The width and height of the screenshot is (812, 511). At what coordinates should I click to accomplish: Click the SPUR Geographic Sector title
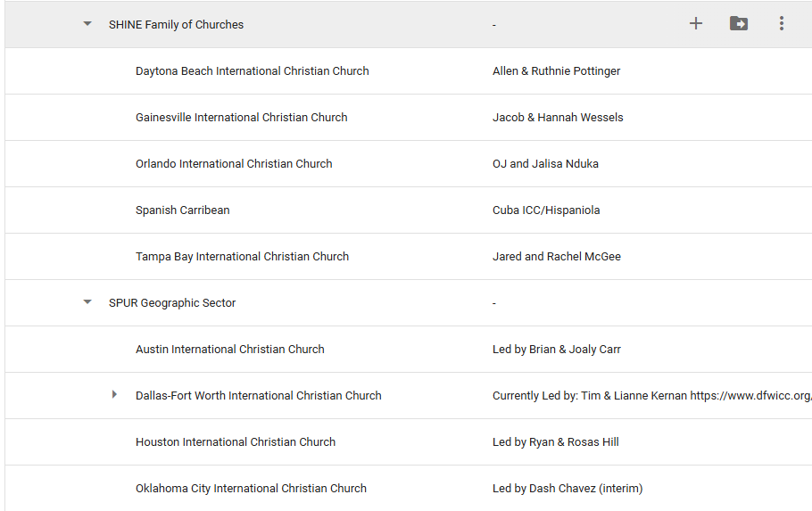point(171,303)
